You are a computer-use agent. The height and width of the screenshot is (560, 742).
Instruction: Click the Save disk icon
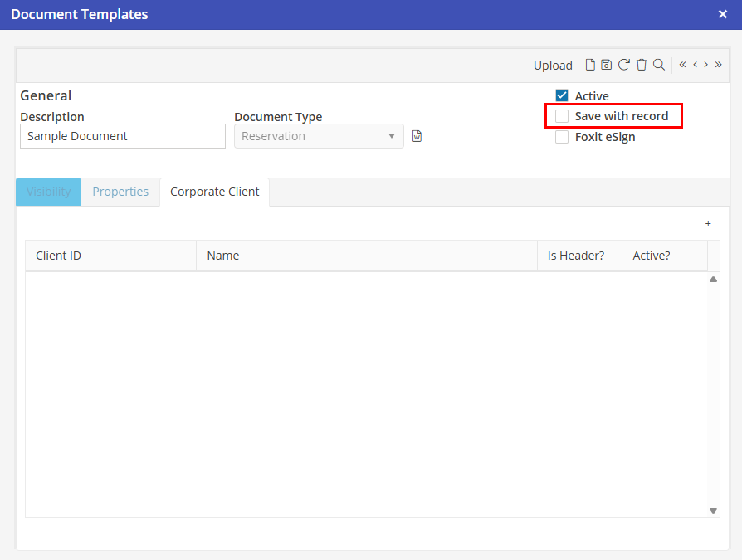606,65
